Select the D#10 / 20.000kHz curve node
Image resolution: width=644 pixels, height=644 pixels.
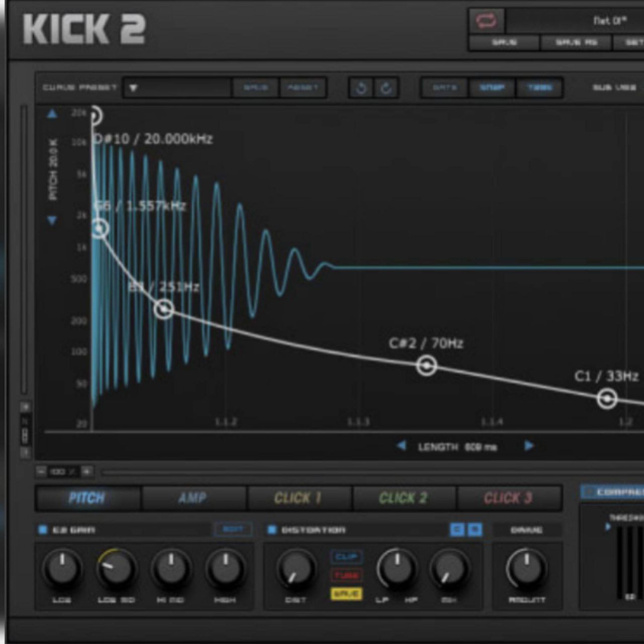pos(95,116)
